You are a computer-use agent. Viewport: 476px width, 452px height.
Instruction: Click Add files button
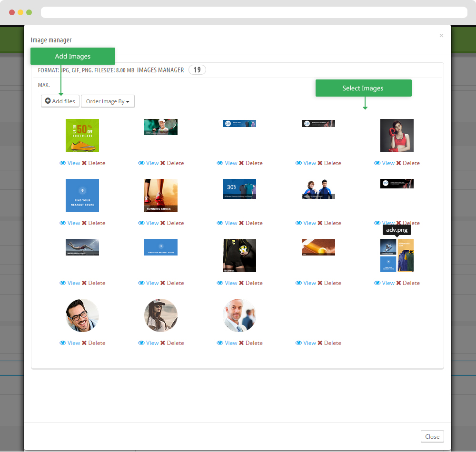tap(60, 101)
